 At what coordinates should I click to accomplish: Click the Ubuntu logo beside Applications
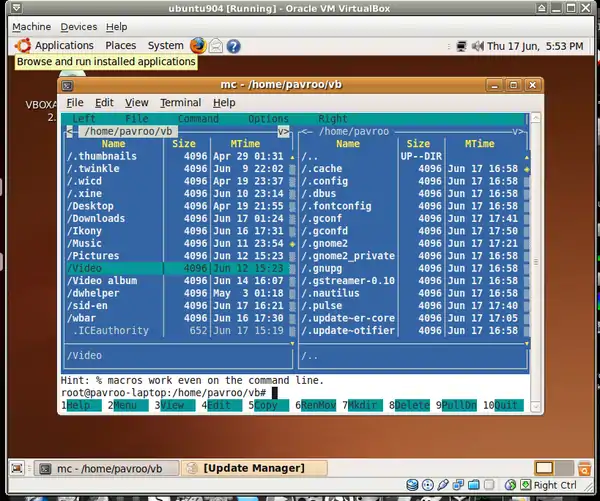click(x=22, y=45)
